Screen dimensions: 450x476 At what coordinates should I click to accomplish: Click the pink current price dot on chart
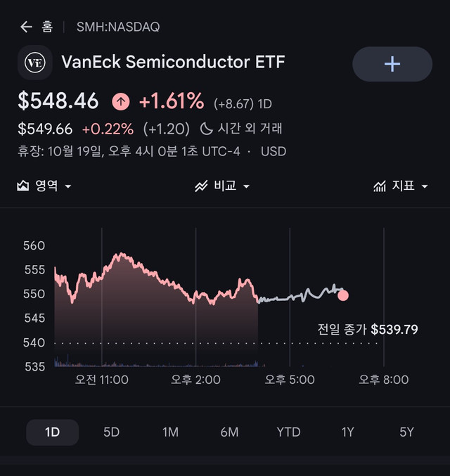(343, 295)
